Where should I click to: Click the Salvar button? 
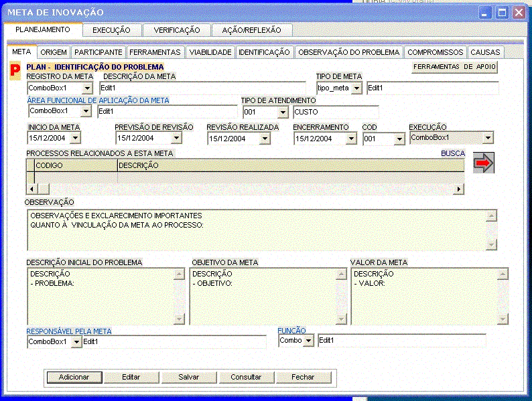tap(189, 378)
